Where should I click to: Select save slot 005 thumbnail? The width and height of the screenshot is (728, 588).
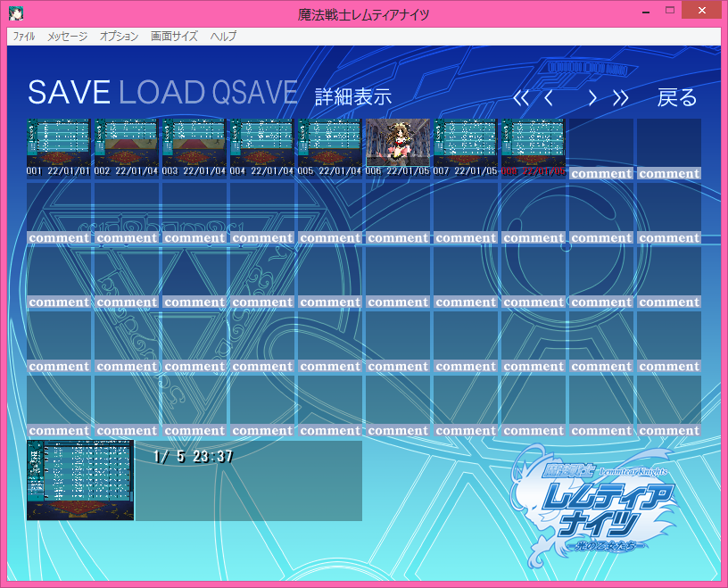(329, 143)
